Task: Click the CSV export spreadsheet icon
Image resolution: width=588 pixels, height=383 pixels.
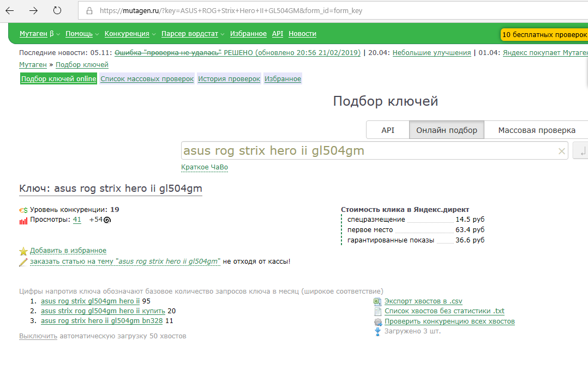Action: [377, 301]
